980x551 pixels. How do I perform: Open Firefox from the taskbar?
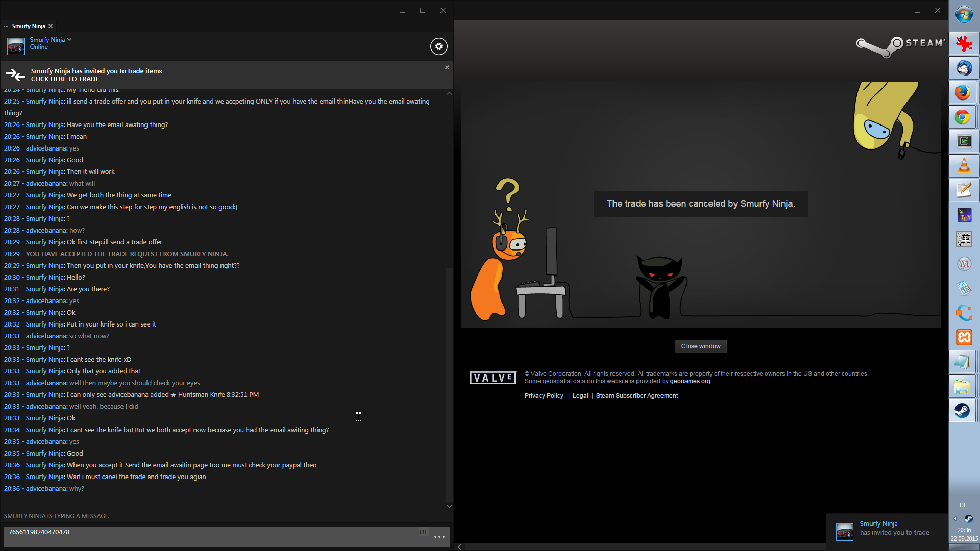(x=963, y=92)
